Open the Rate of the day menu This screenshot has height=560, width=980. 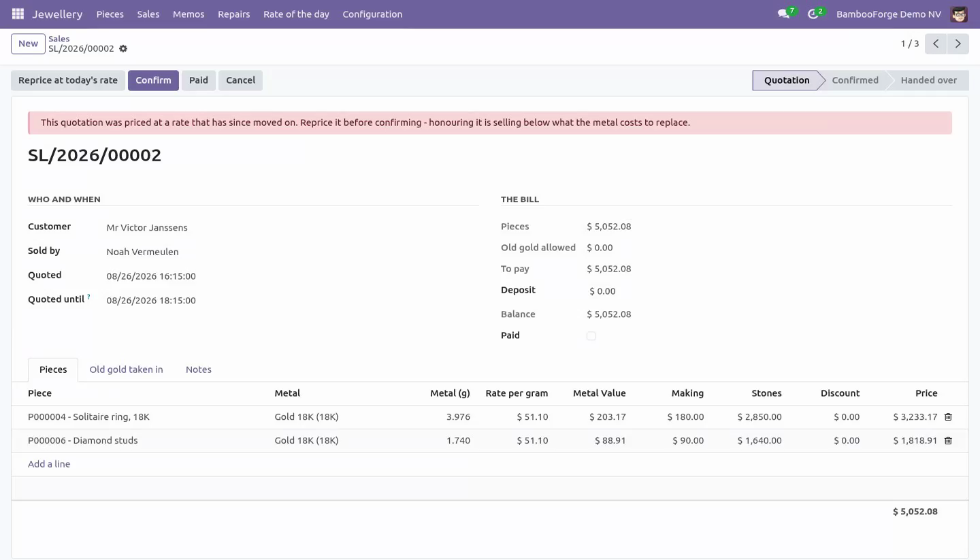(x=296, y=14)
